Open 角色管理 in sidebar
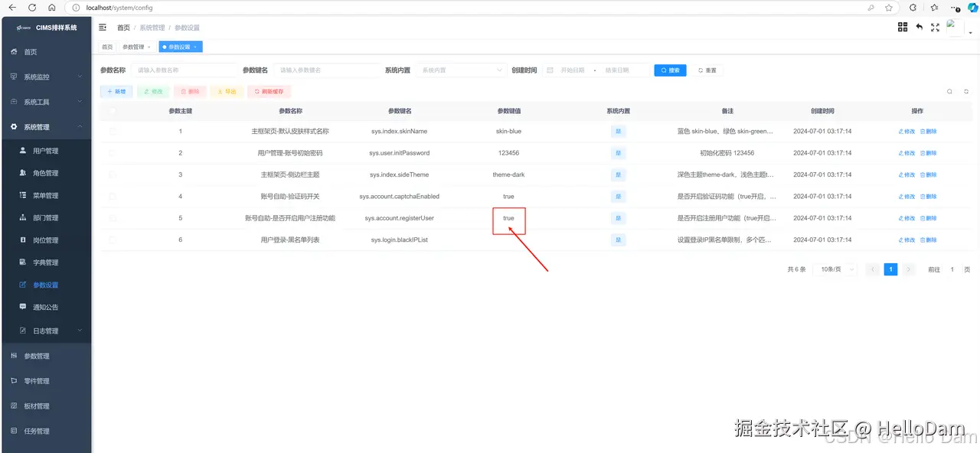The width and height of the screenshot is (980, 453). click(x=46, y=173)
